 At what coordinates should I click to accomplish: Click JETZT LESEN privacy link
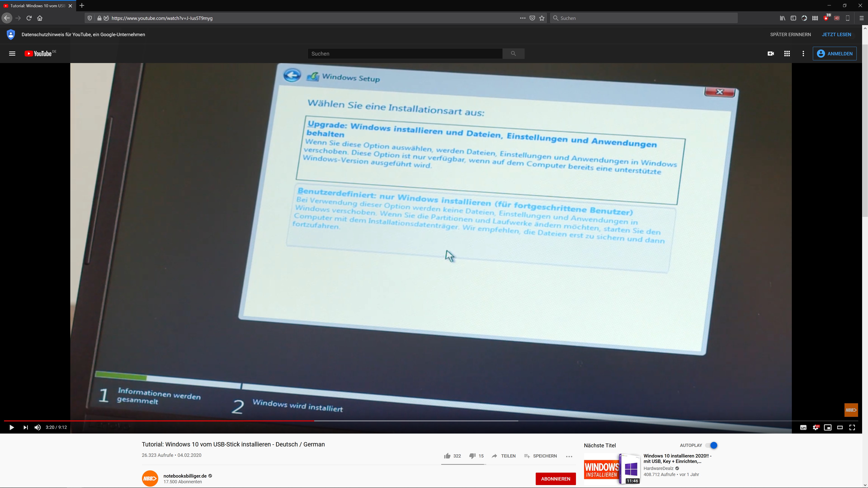tap(836, 34)
